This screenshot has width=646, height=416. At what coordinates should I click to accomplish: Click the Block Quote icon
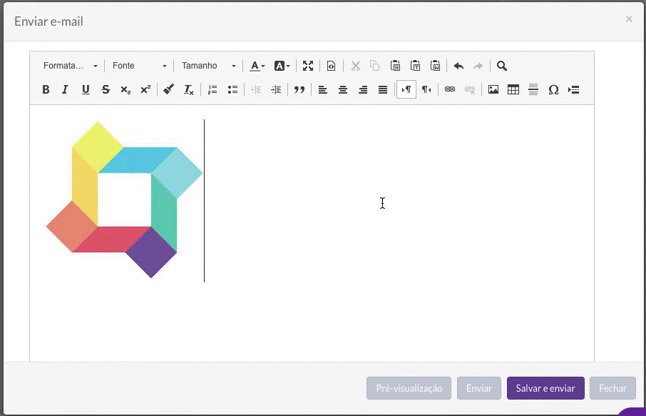(x=300, y=89)
